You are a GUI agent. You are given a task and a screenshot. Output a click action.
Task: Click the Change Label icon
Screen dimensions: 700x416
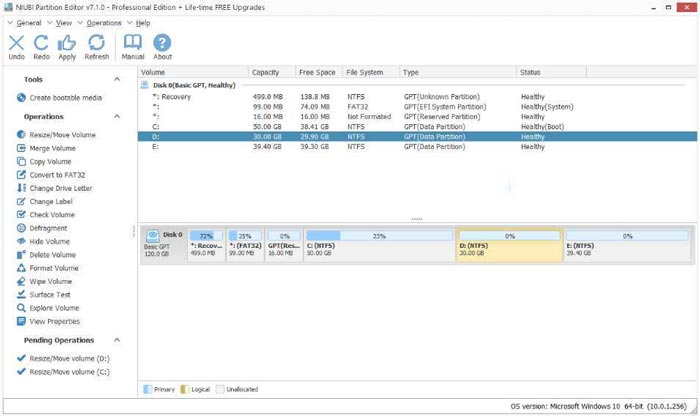click(21, 201)
